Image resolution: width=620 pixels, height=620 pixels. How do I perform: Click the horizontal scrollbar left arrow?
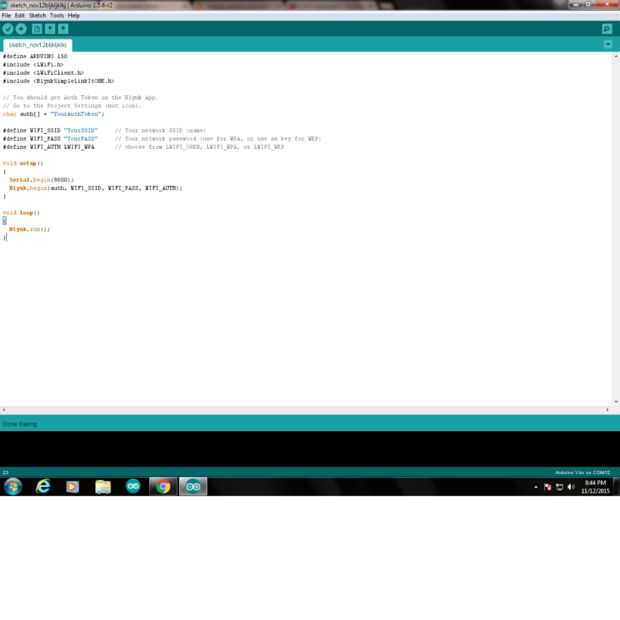4,410
